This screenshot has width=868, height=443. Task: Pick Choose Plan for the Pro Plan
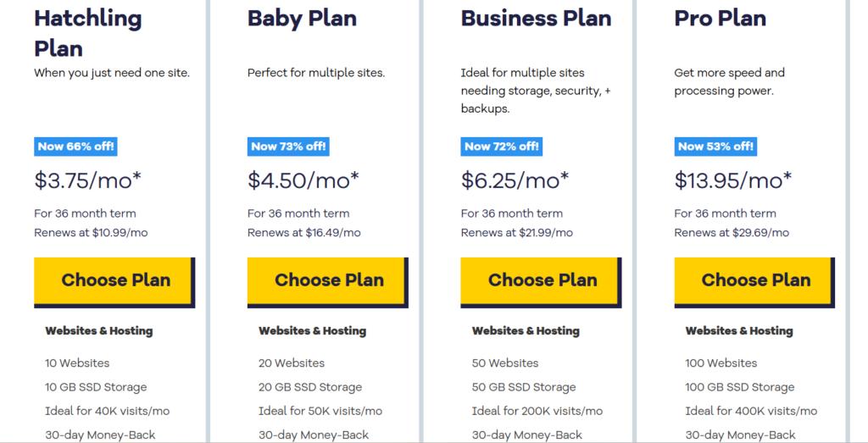click(x=755, y=280)
